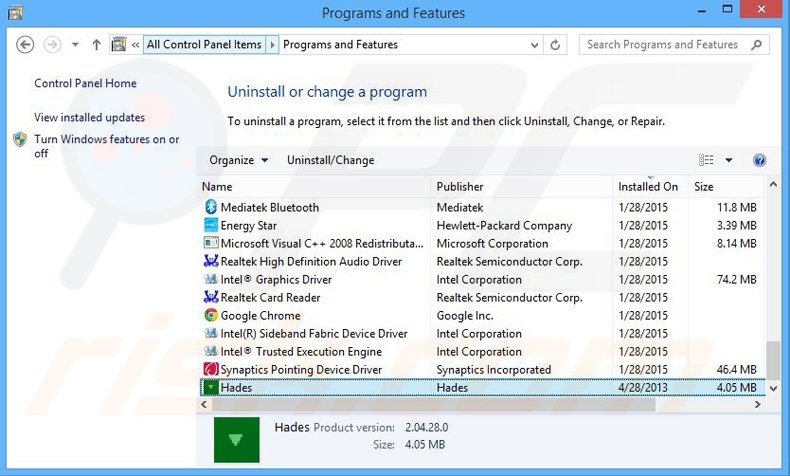The image size is (790, 476).
Task: Click Microsoft Corporation publisher cell
Action: (492, 244)
